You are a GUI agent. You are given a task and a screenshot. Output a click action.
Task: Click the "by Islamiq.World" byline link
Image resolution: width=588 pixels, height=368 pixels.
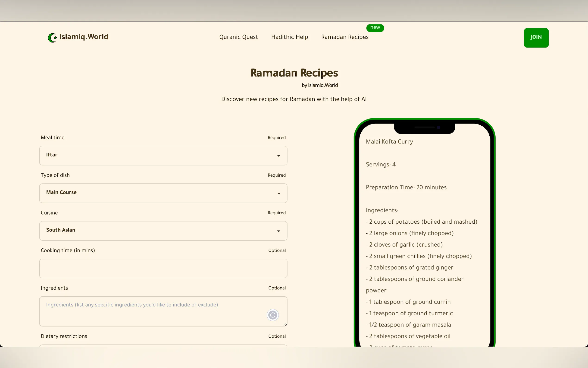coord(319,85)
